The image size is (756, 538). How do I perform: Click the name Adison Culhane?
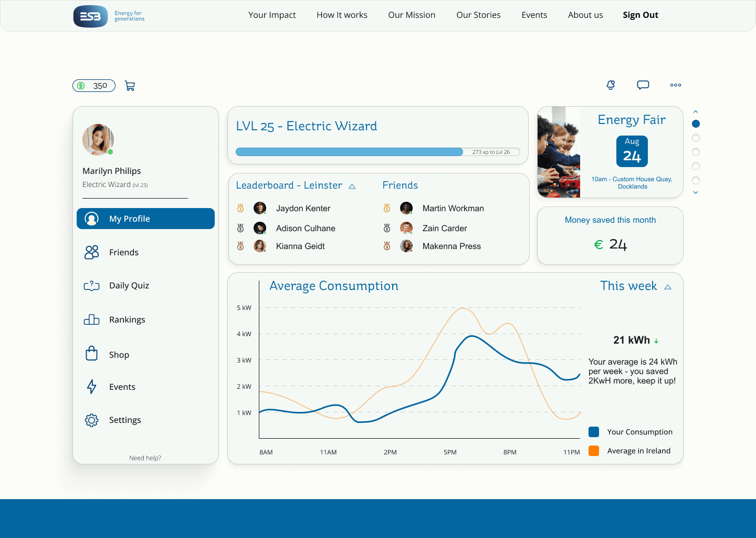pyautogui.click(x=306, y=228)
